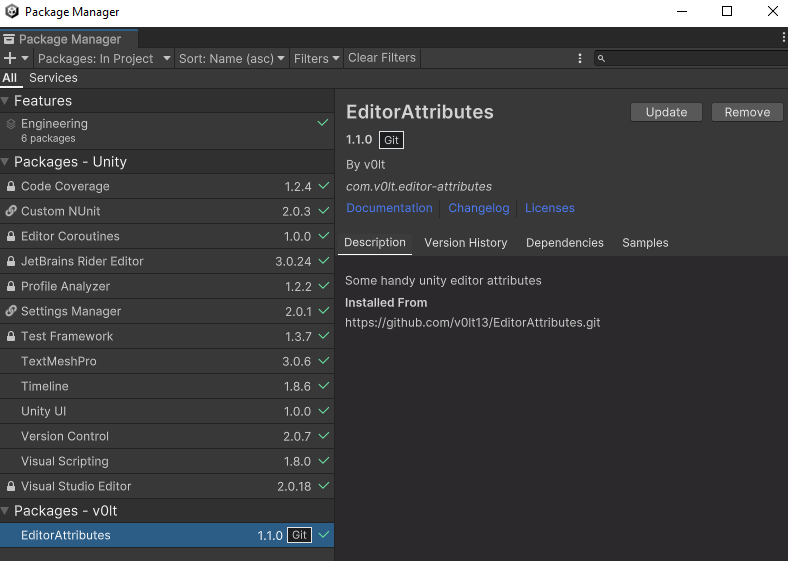Collapse the Packages - Unity section
788x561 pixels.
(5, 162)
